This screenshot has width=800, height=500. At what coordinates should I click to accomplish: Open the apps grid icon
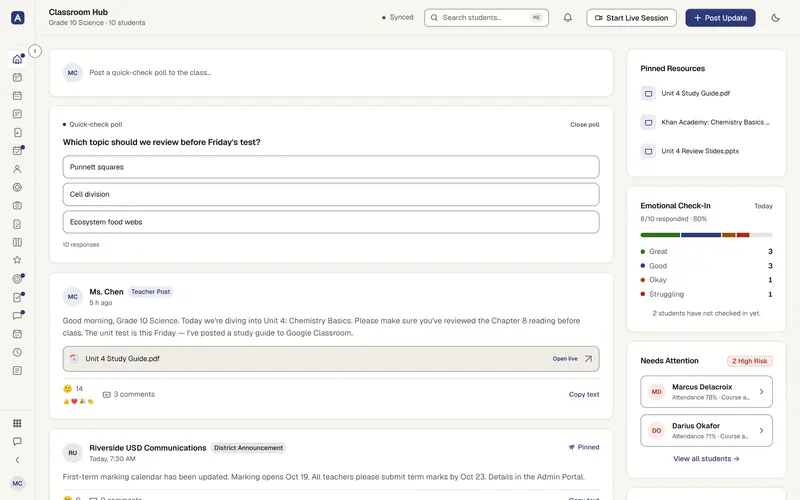17,423
